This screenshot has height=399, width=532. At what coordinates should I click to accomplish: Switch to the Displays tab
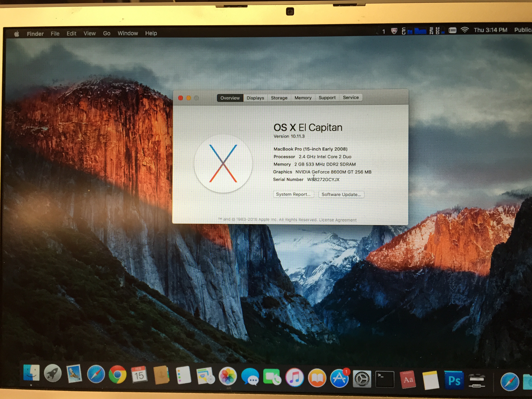pos(255,98)
